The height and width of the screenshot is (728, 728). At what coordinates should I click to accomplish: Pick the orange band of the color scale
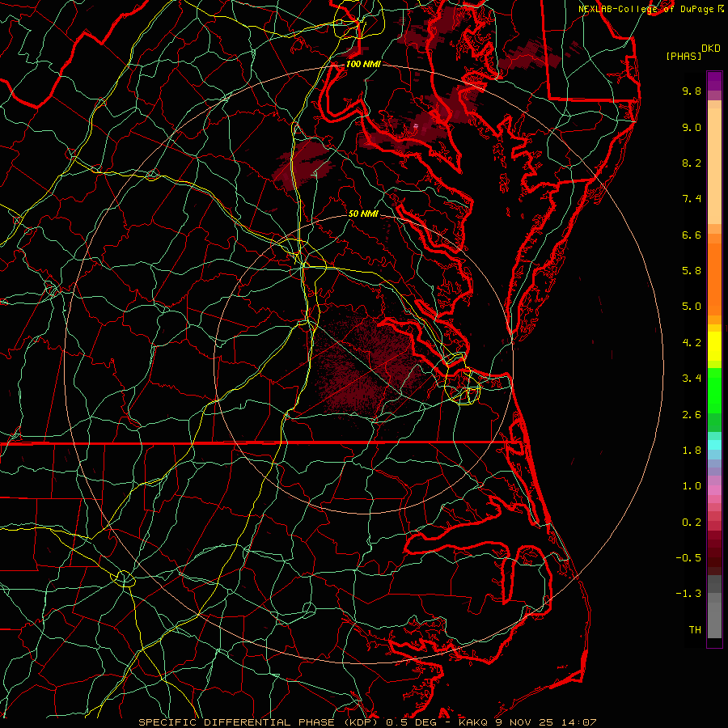coord(714,278)
